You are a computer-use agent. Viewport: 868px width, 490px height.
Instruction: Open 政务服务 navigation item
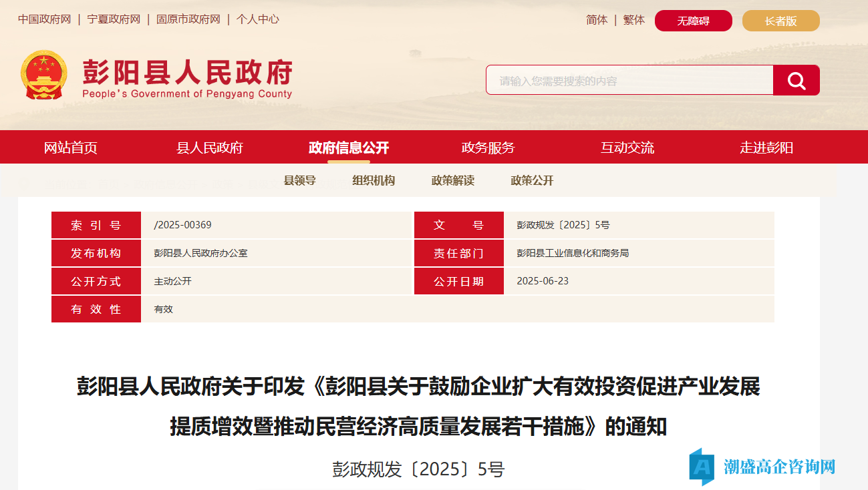point(488,148)
